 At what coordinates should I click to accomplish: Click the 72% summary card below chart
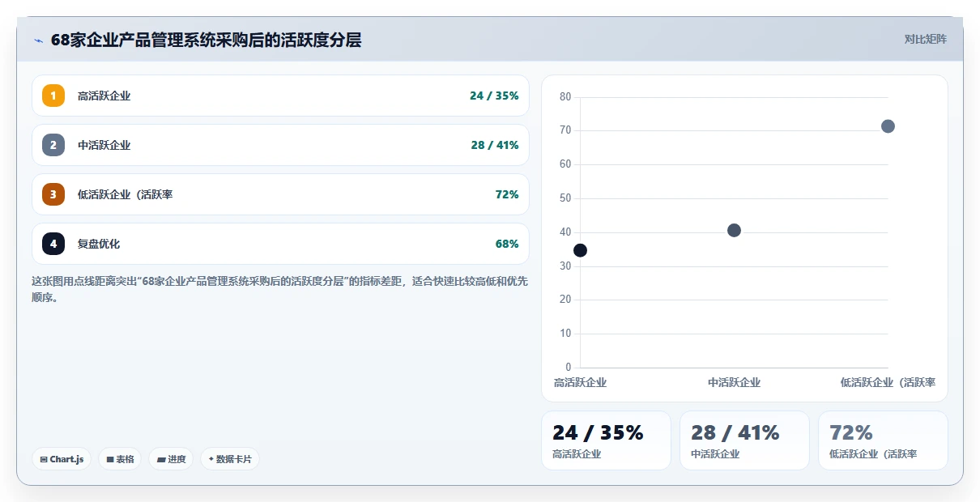coord(883,440)
